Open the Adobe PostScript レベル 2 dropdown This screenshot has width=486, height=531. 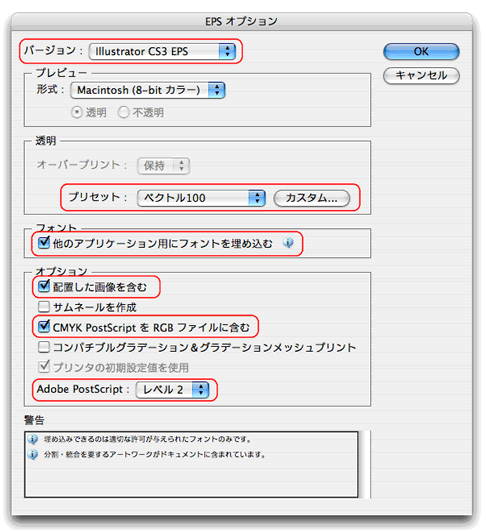click(172, 390)
